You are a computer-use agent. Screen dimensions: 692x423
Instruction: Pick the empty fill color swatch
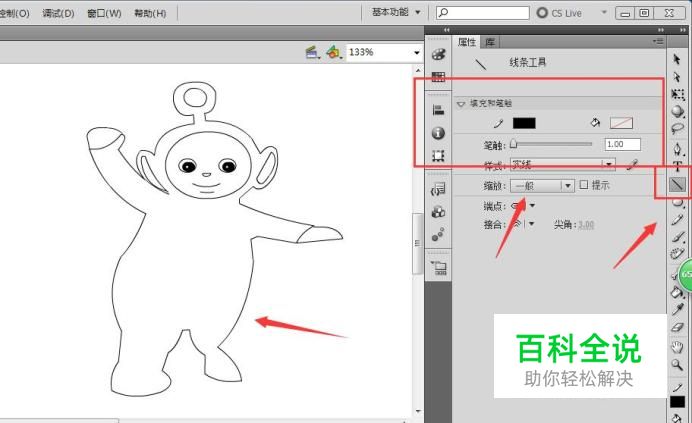[621, 123]
